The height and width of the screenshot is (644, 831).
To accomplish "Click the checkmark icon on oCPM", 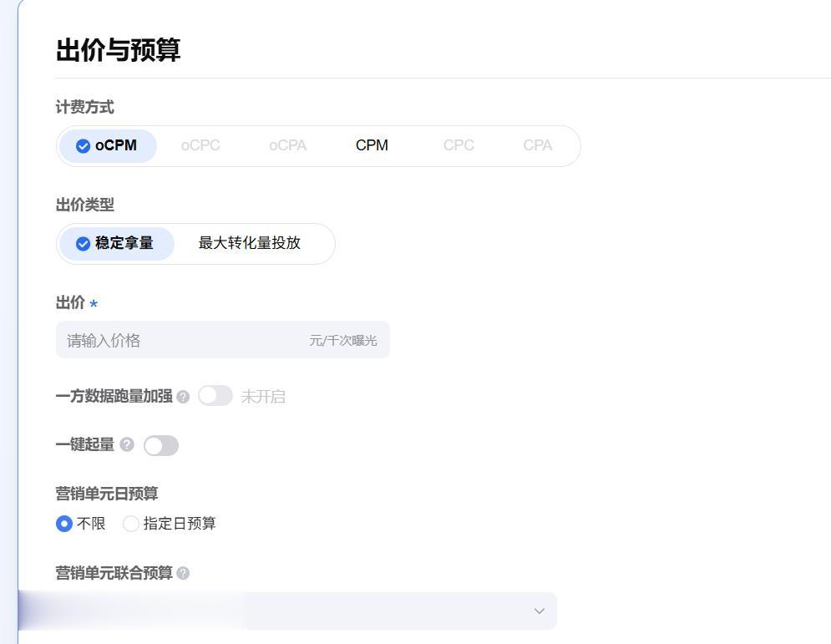I will pyautogui.click(x=84, y=146).
